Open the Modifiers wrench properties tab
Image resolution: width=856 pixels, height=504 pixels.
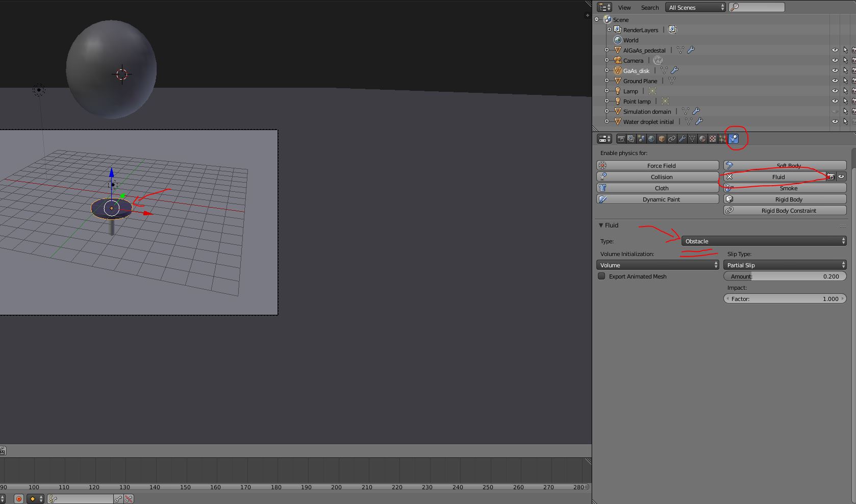[x=682, y=139]
